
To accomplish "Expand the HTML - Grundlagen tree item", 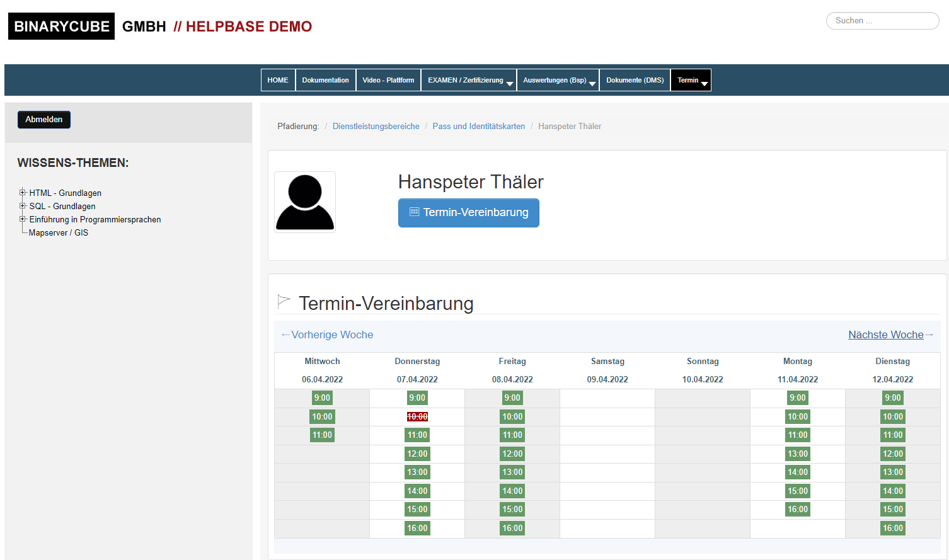I will click(x=22, y=193).
